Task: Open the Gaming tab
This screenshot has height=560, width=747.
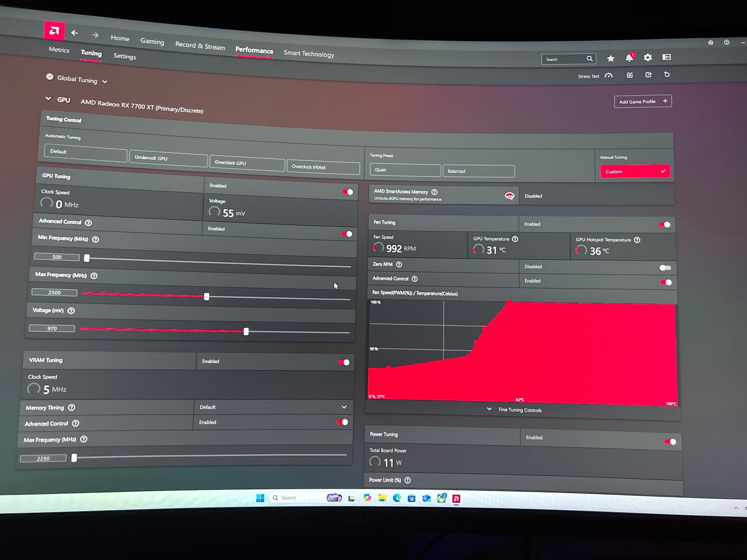Action: point(152,41)
